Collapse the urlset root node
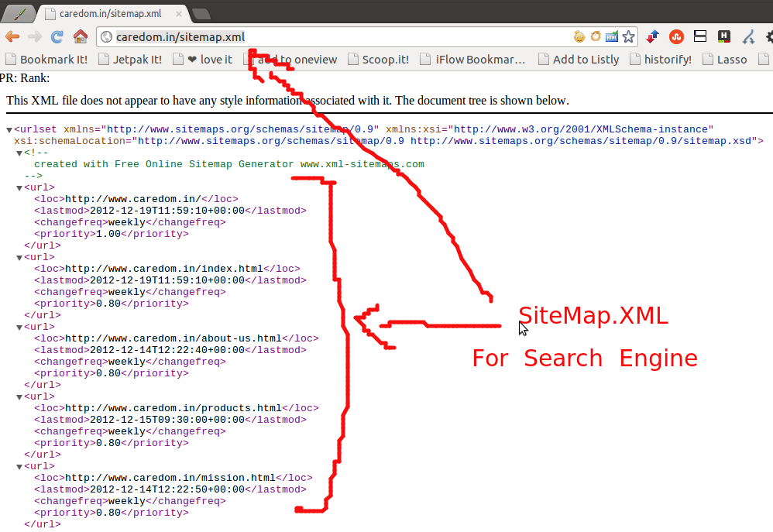 pyautogui.click(x=9, y=130)
